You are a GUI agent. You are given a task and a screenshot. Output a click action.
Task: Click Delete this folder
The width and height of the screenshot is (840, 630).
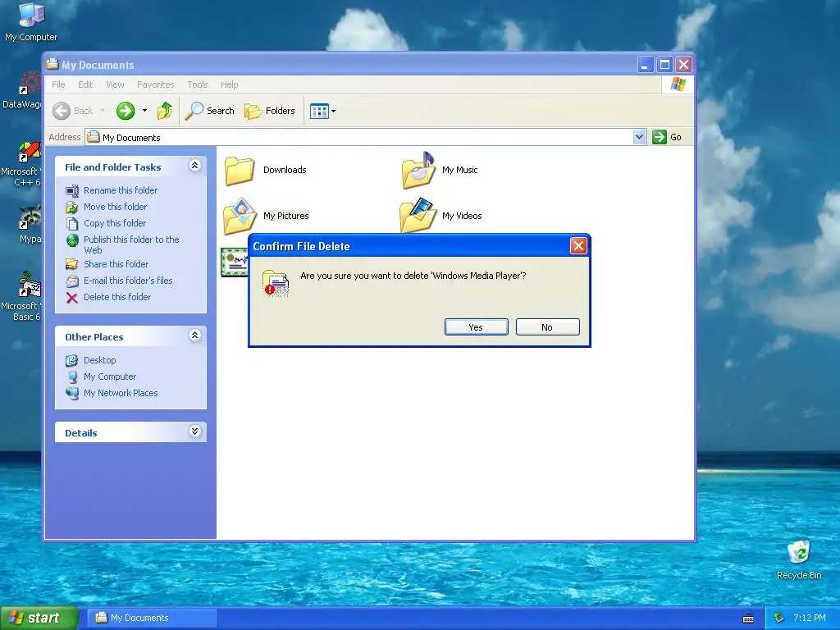coord(117,297)
